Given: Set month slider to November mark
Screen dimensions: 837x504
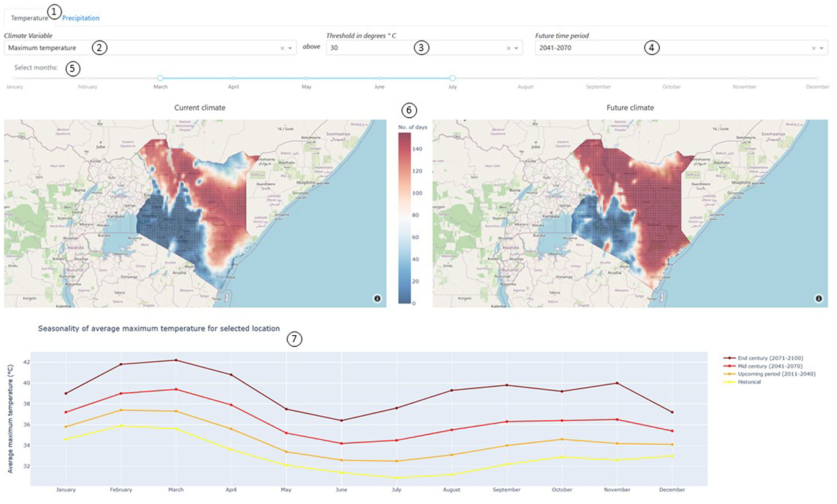Looking at the screenshot, I should (744, 78).
